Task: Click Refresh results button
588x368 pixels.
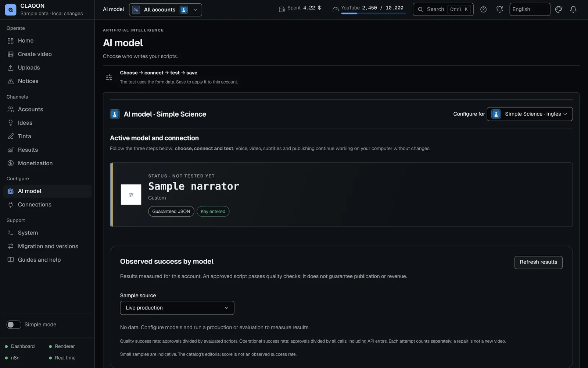Action: pyautogui.click(x=538, y=262)
